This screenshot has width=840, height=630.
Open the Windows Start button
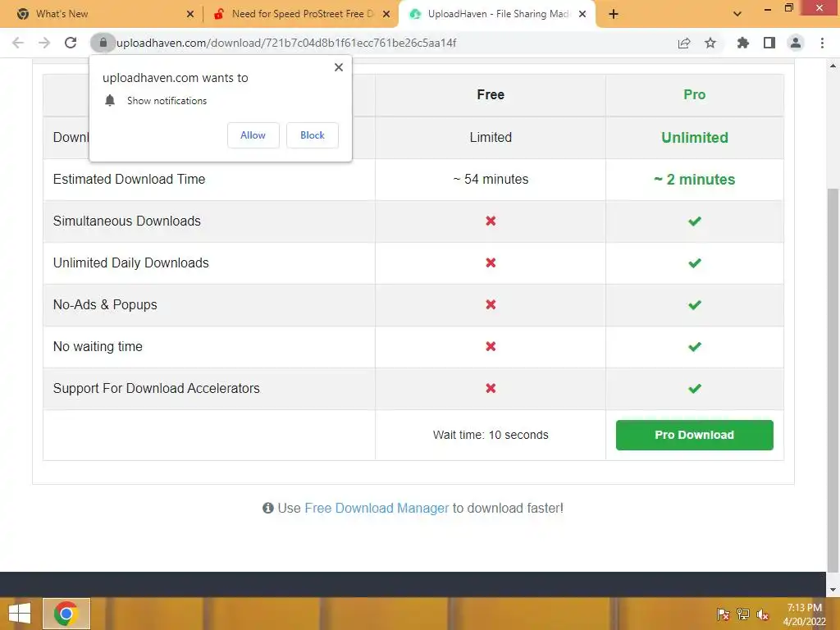(x=20, y=614)
